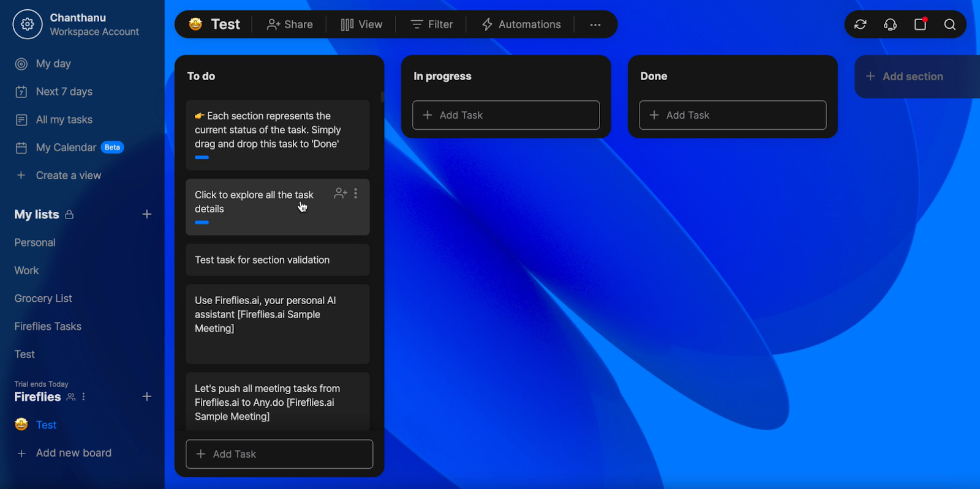Image resolution: width=980 pixels, height=489 pixels.
Task: Click Fireflies workspace members icon
Action: (71, 397)
